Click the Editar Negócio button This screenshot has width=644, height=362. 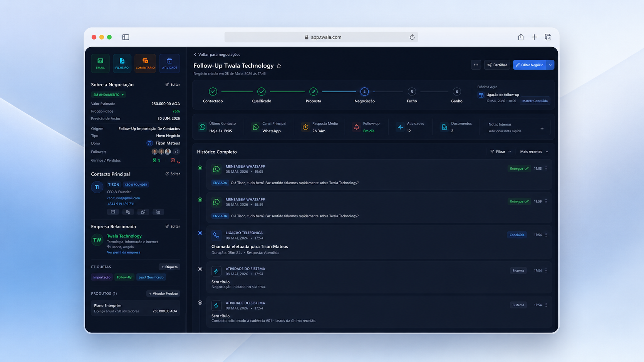[x=530, y=65]
